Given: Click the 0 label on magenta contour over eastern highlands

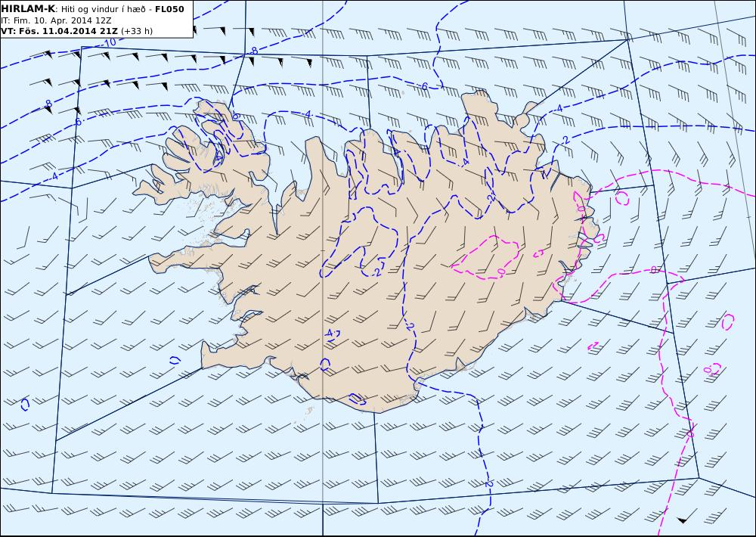Looking at the screenshot, I should click(x=501, y=272).
